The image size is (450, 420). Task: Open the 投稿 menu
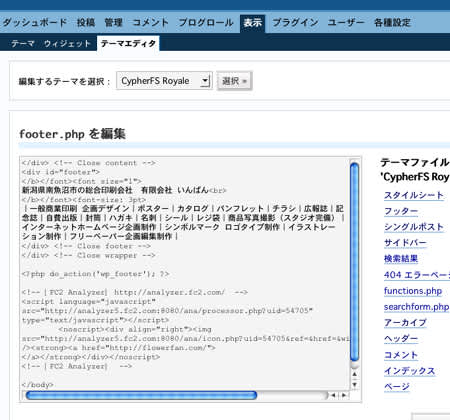(x=86, y=23)
